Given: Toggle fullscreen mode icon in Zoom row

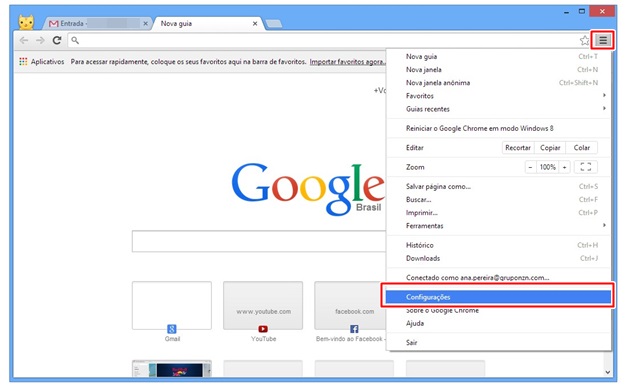Looking at the screenshot, I should tap(586, 167).
